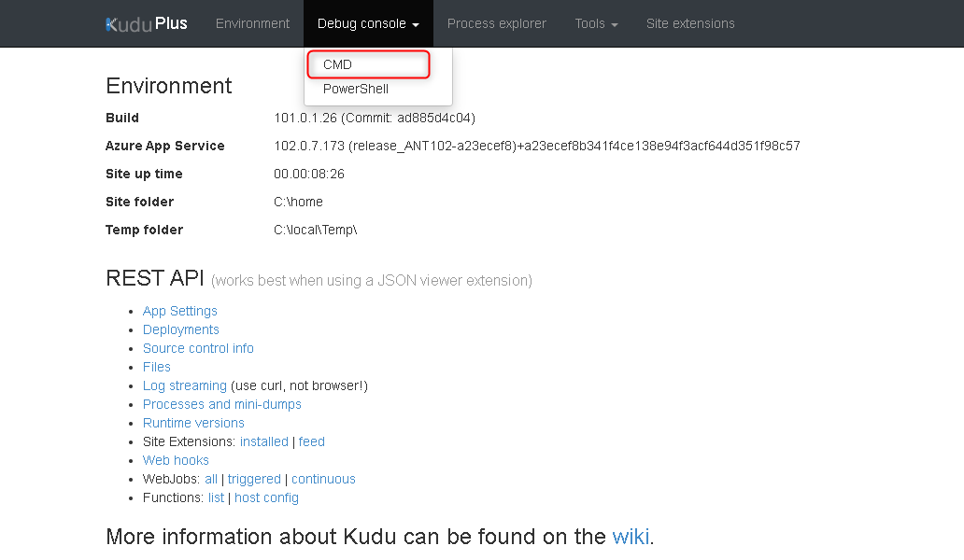
Task: Visit the Kudu wiki link
Action: coord(630,537)
